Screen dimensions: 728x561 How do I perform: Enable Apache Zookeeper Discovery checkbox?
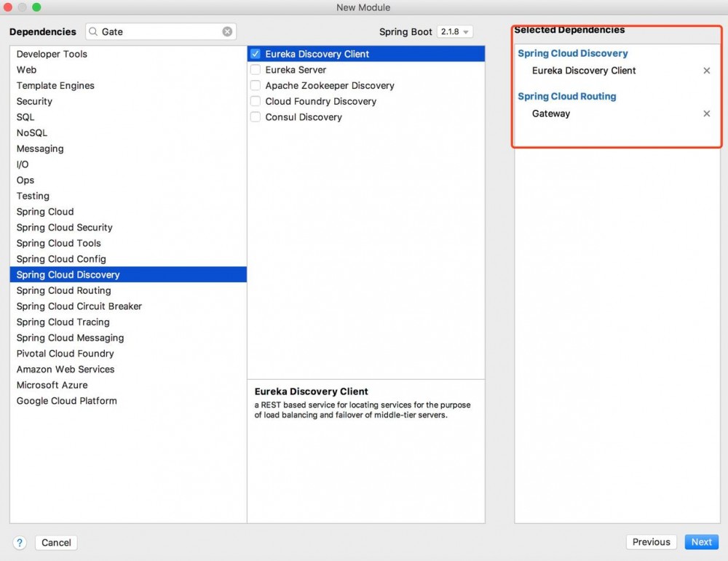pyautogui.click(x=256, y=85)
